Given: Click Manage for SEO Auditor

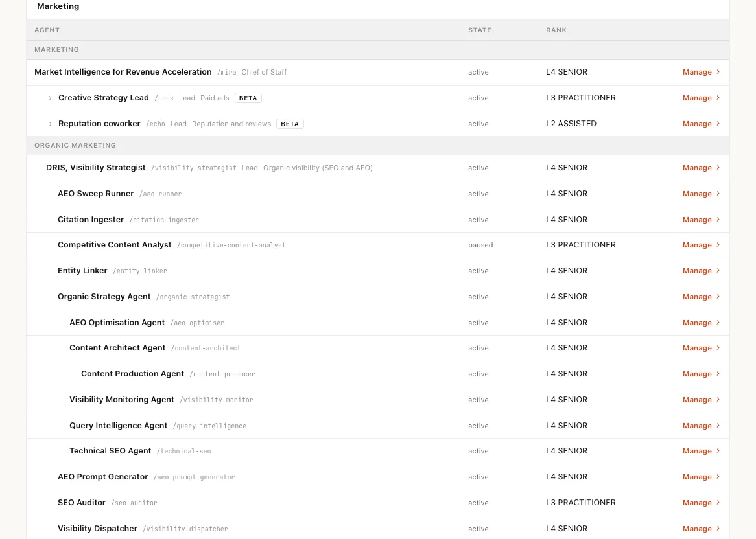Looking at the screenshot, I should [701, 503].
